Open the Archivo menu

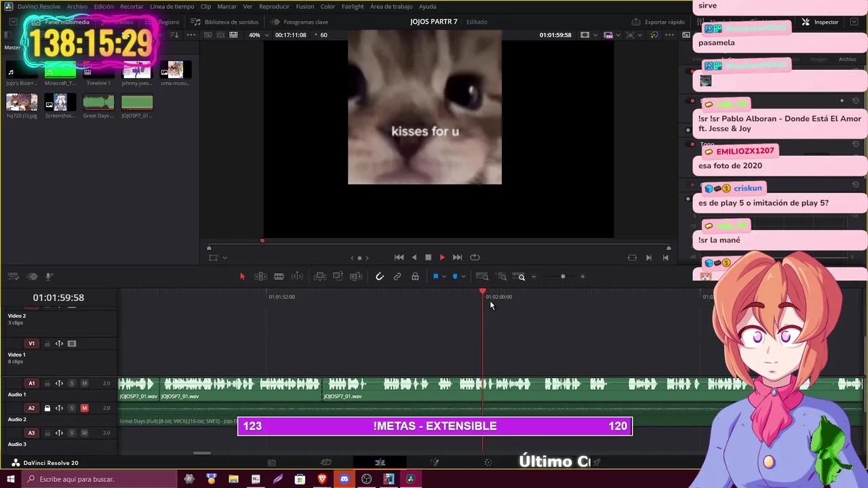(x=77, y=6)
